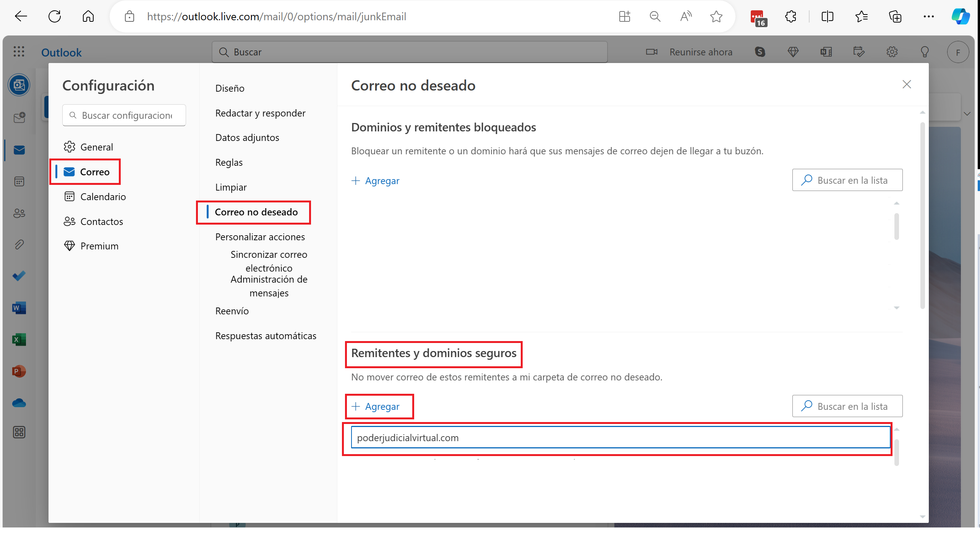Launch PowerPoint from the left sidebar

pyautogui.click(x=19, y=371)
